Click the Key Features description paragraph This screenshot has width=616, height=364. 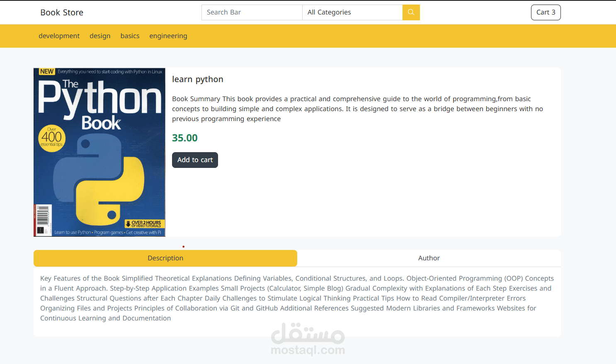point(297,298)
